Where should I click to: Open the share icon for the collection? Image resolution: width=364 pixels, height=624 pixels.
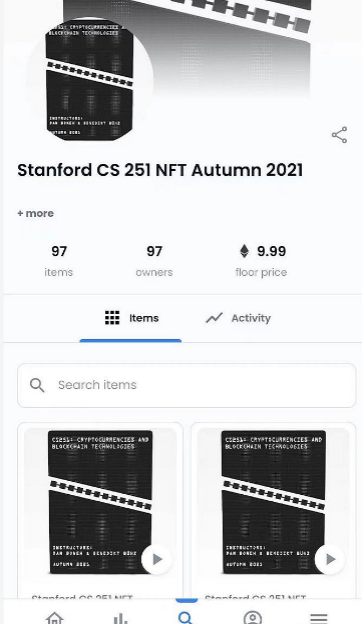(x=339, y=135)
